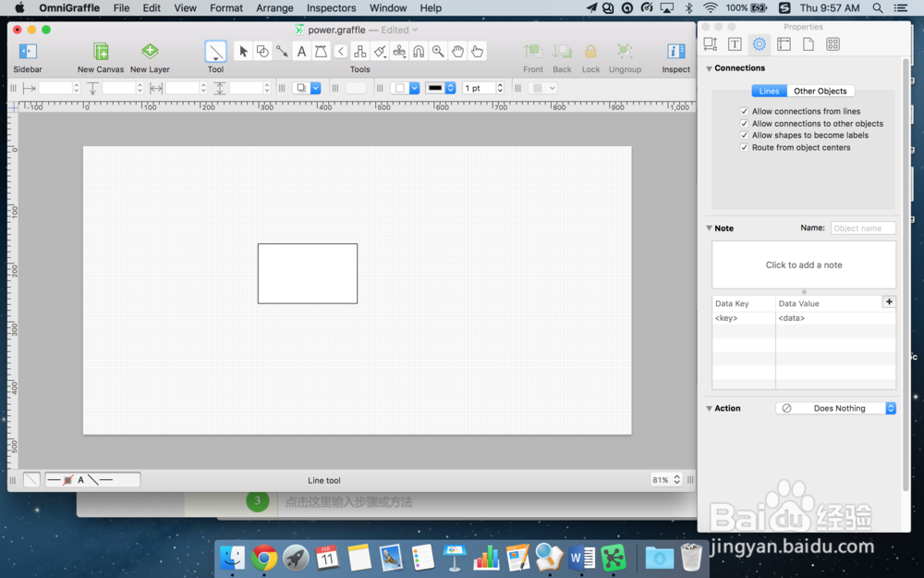The width and height of the screenshot is (924, 578).
Task: Open the stroke color dropdown
Action: pyautogui.click(x=450, y=88)
